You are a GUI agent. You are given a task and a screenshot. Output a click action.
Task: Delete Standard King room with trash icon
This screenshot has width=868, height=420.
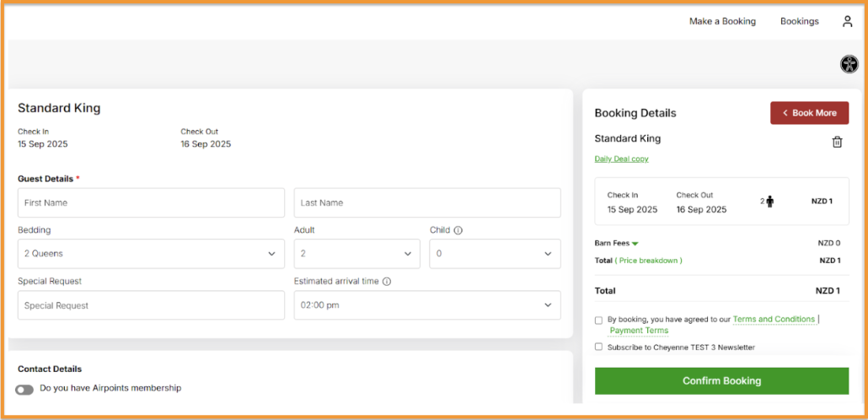click(x=837, y=142)
